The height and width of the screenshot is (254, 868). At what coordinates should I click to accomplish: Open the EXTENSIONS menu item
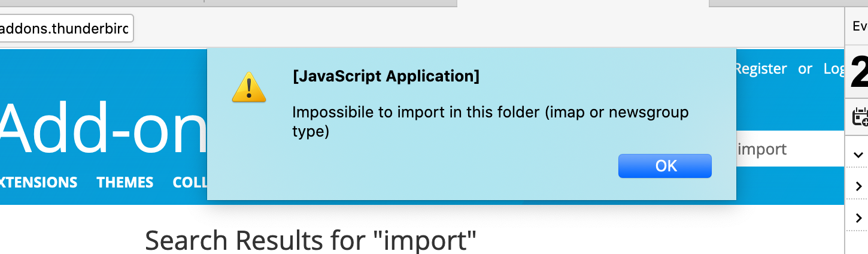pos(38,182)
